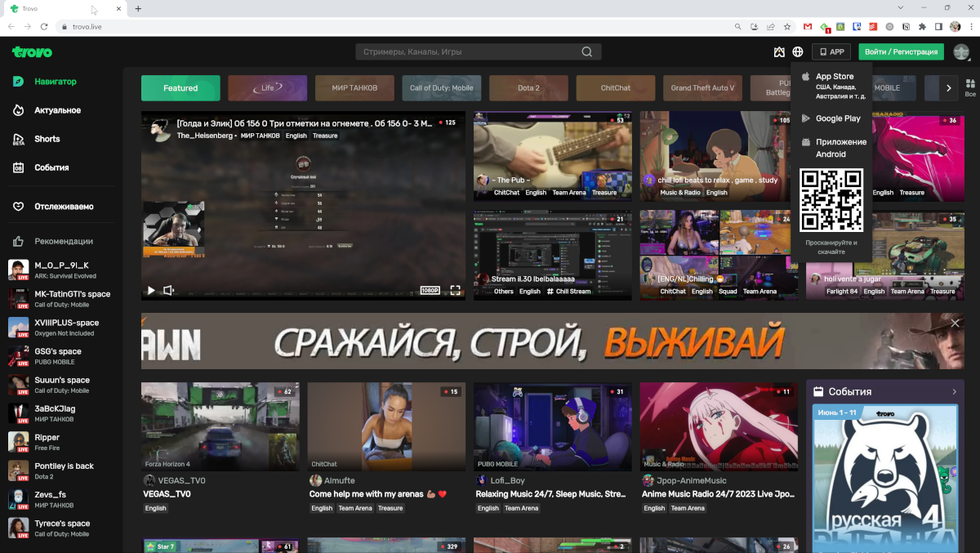Open Jpop-AnimeMusic radio stream
The width and height of the screenshot is (980, 553).
(719, 426)
